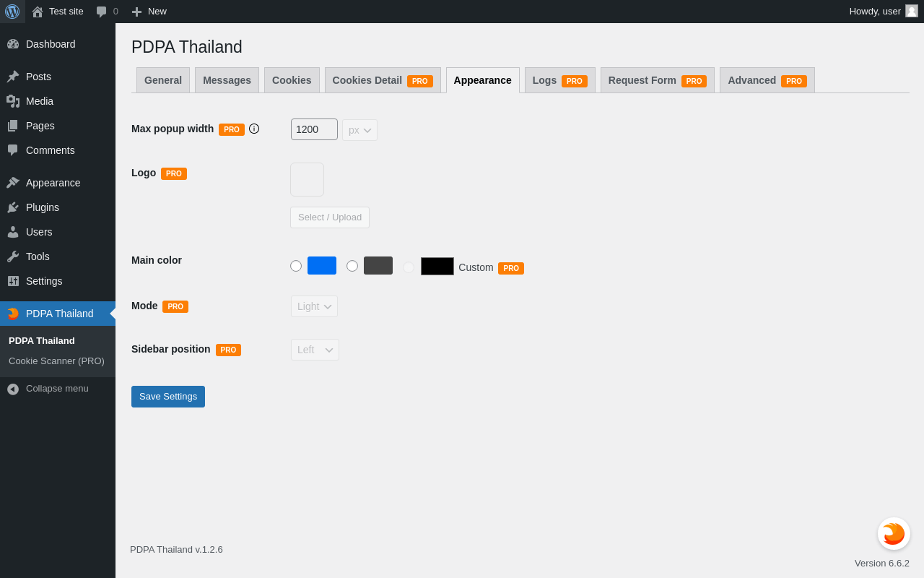Click the Select / Upload logo button
Screen dimensions: 924x578
click(330, 217)
